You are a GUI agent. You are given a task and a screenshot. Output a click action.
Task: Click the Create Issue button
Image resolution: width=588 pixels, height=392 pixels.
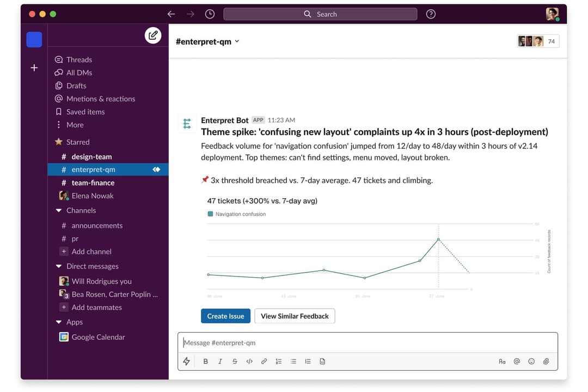[226, 316]
